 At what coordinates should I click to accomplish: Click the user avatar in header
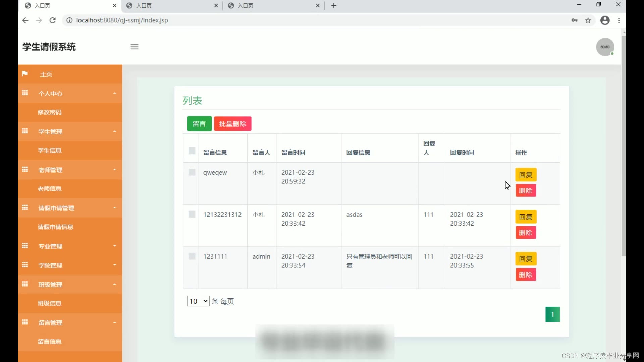point(605,47)
